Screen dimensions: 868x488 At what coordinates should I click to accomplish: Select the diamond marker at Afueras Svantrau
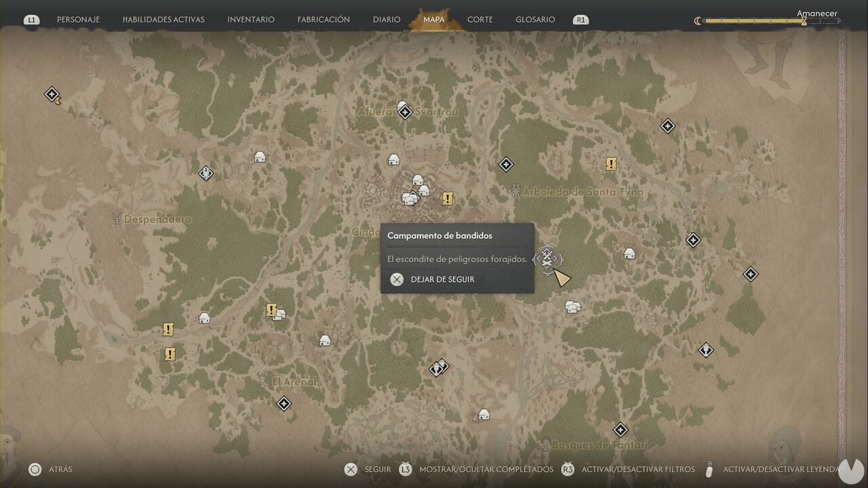coord(405,112)
